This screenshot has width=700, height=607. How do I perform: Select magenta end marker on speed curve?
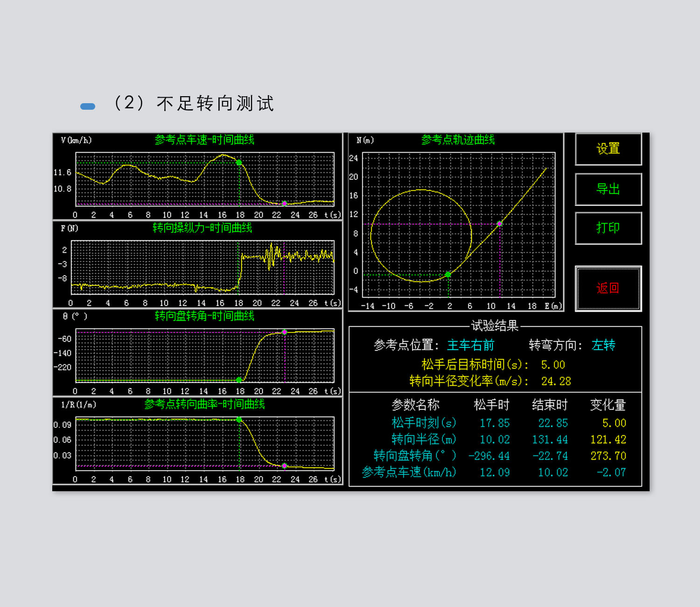285,204
